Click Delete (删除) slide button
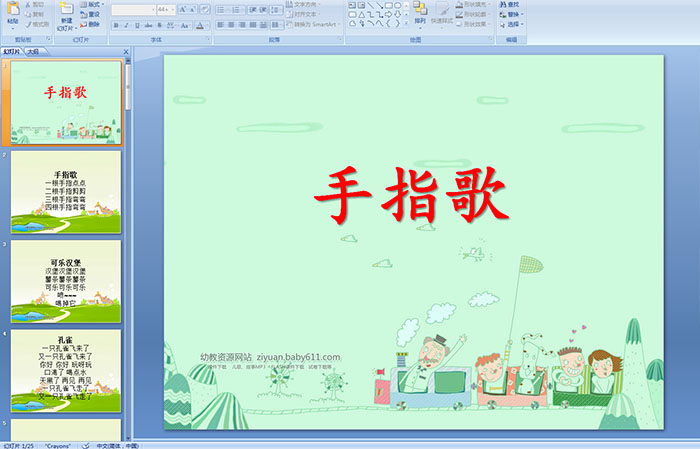Image resolution: width=700 pixels, height=449 pixels. point(90,24)
